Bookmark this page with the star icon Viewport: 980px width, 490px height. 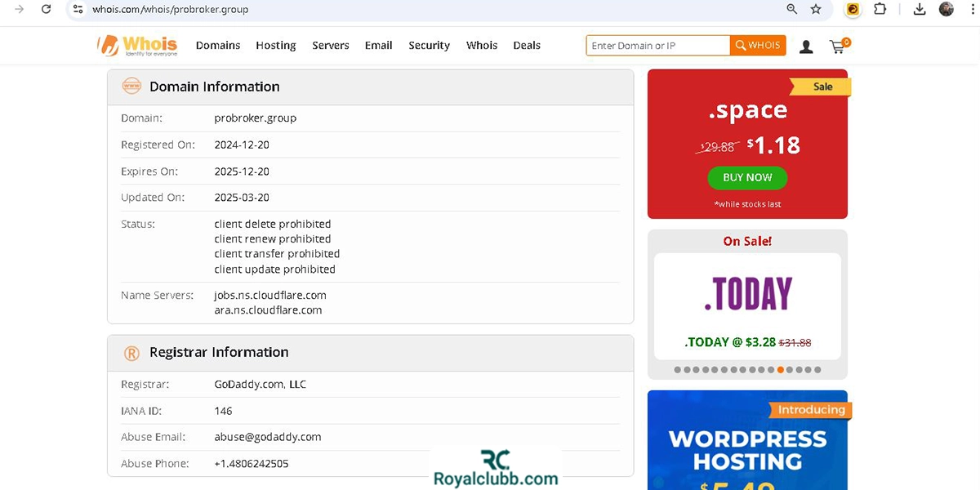click(816, 9)
